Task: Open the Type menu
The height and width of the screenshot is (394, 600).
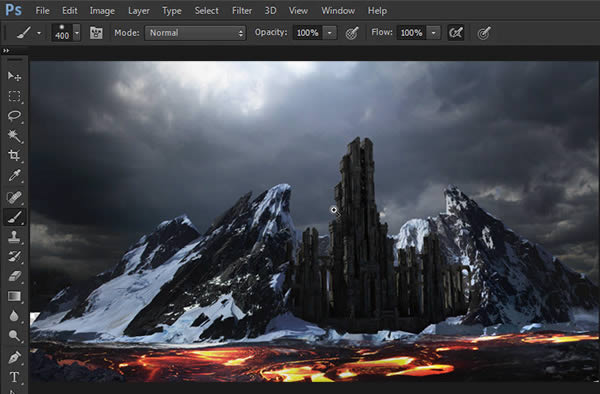Action: pyautogui.click(x=172, y=11)
